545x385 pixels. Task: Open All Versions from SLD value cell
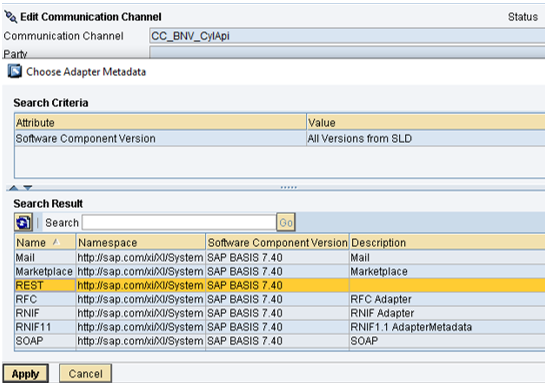click(426, 138)
